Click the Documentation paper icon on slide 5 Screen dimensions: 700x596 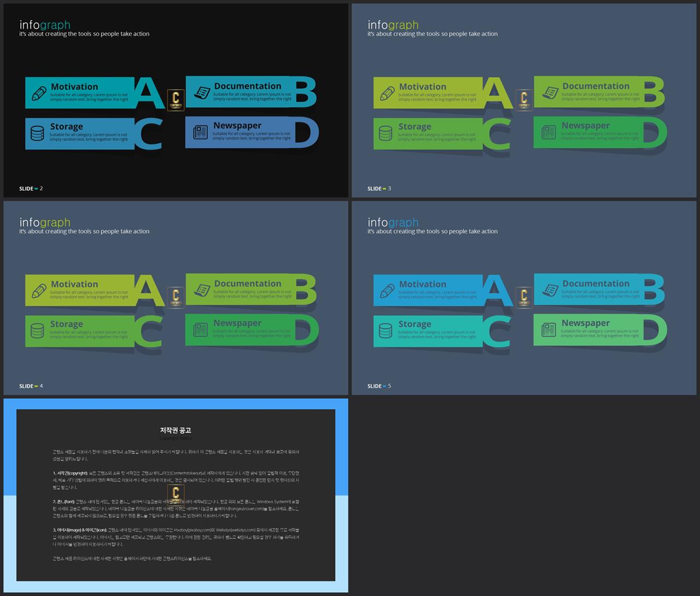551,290
